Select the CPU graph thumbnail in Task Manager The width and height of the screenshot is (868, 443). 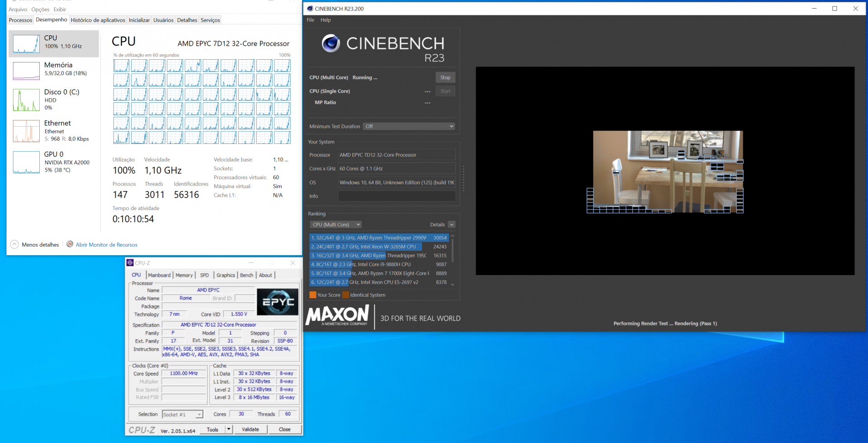point(26,44)
